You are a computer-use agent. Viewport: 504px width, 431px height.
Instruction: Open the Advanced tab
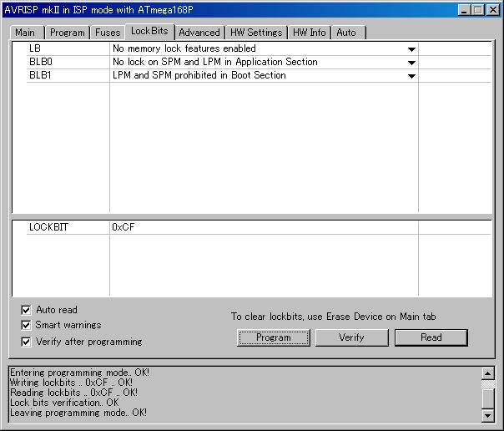199,33
